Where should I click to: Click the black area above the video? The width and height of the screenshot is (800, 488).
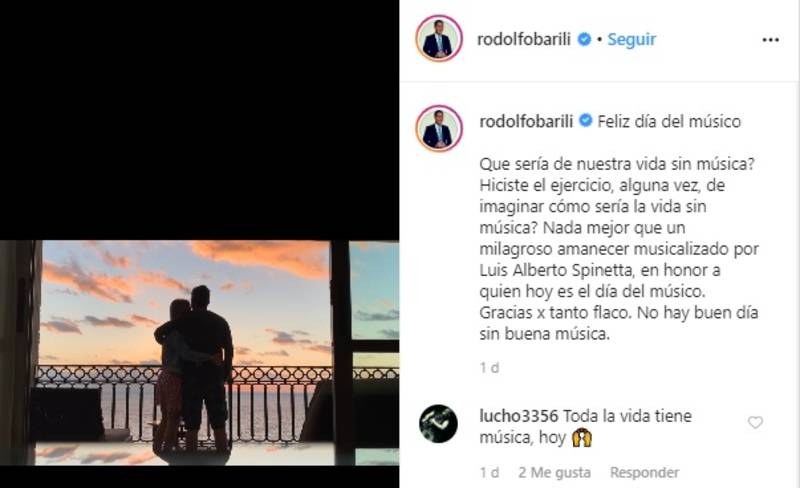[x=199, y=120]
